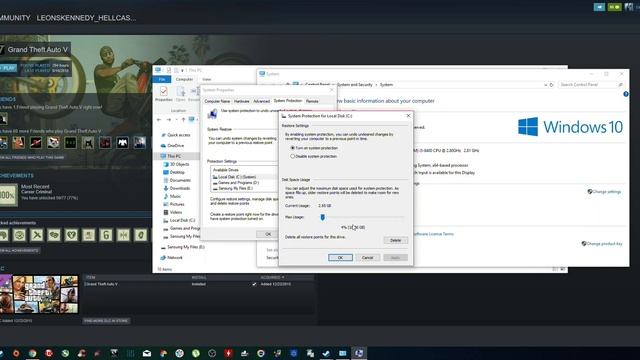Open LEONSKENNEDY_HELLCAS profile menu in Steam
The image size is (640, 360).
pos(86,18)
